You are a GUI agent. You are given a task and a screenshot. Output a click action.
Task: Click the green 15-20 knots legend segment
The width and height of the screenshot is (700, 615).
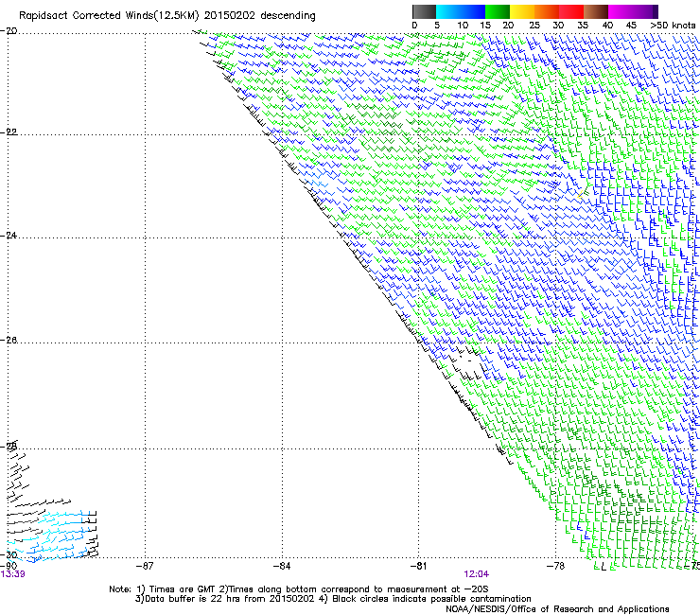click(x=498, y=11)
